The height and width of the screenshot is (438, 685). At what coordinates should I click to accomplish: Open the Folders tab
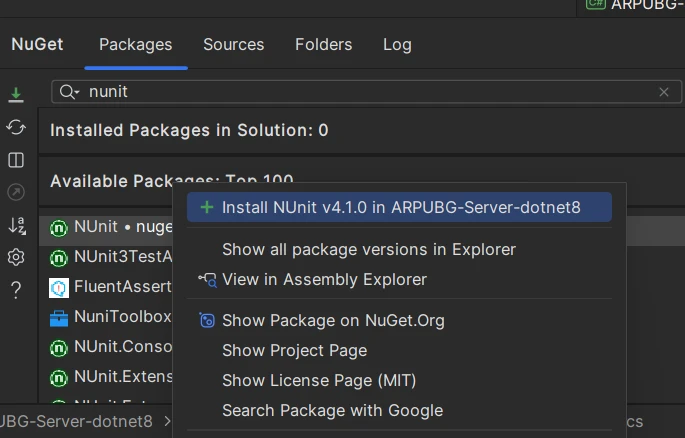pyautogui.click(x=323, y=45)
